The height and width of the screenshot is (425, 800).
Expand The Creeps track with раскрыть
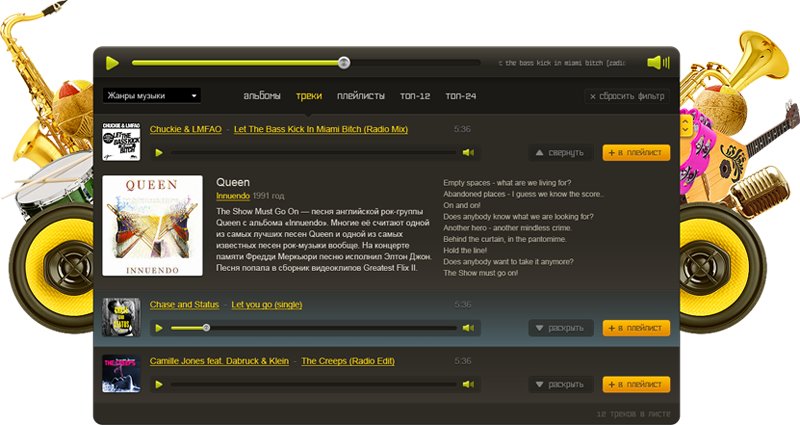[560, 384]
